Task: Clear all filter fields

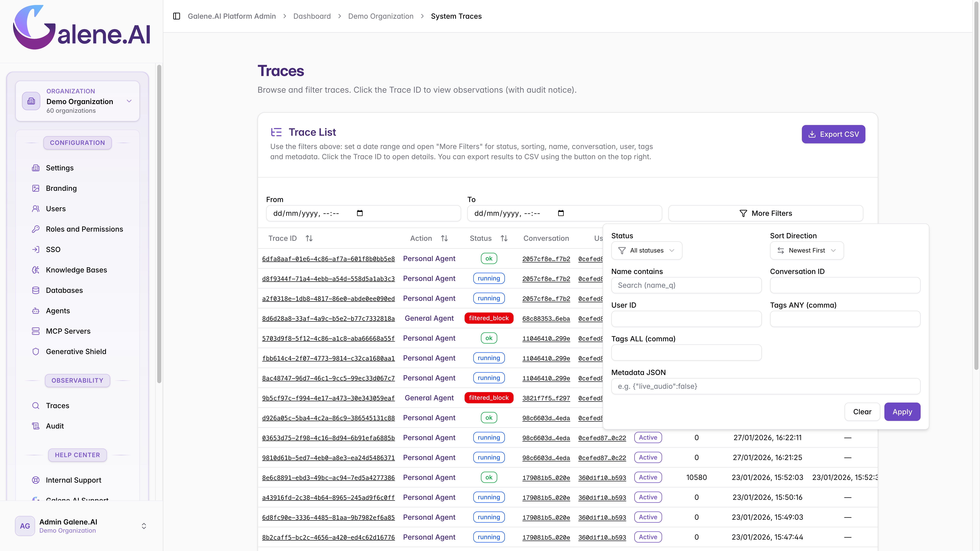Action: (862, 412)
